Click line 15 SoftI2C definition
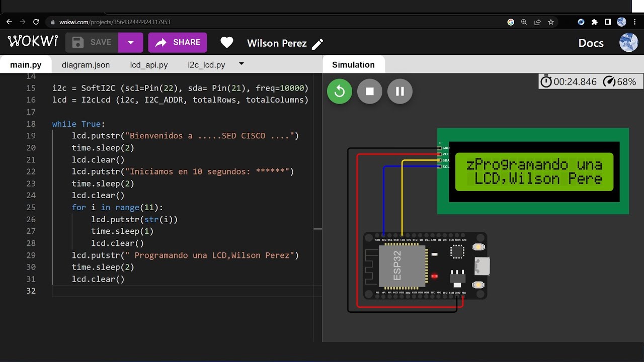This screenshot has width=644, height=362. [x=180, y=88]
